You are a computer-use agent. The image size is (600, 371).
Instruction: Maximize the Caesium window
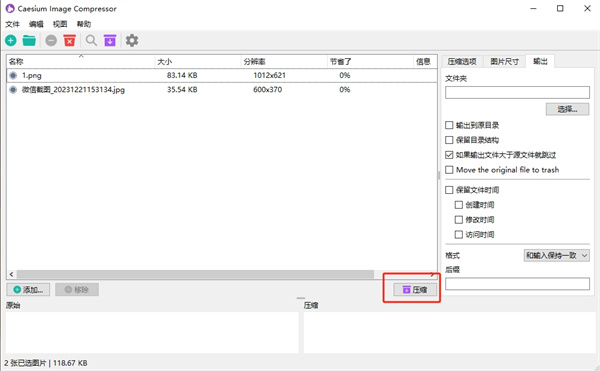click(560, 8)
